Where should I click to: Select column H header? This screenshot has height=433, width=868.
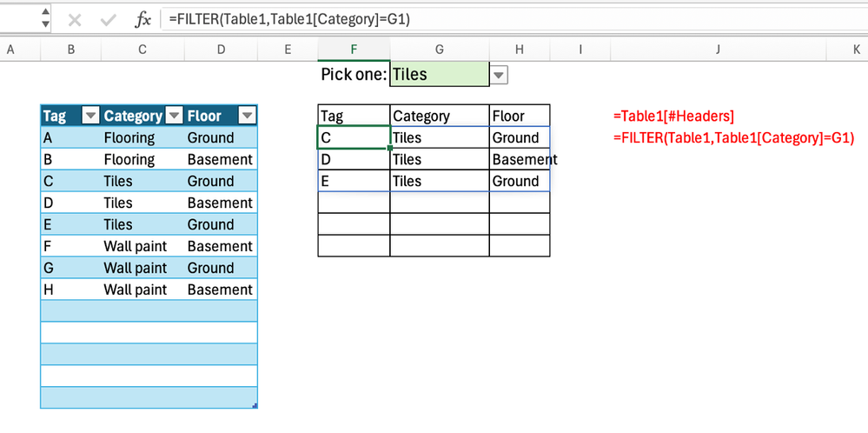[520, 50]
